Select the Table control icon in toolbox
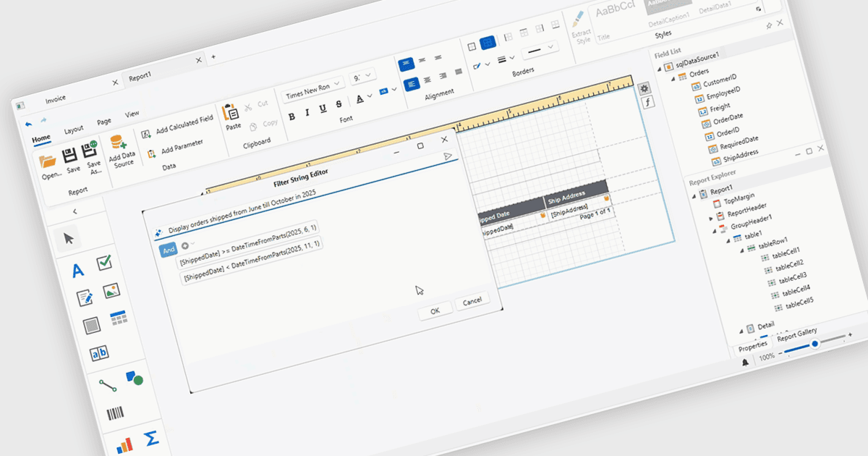 (x=119, y=318)
